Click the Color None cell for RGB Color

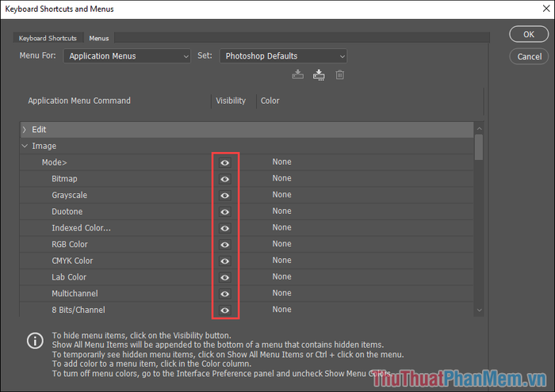point(281,244)
